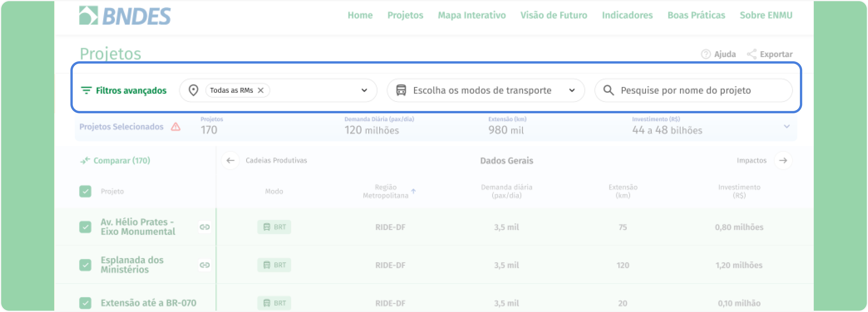Screen dimensions: 868x312
Task: Click BRT tag in Av. Hélio Prates row
Action: tap(274, 227)
